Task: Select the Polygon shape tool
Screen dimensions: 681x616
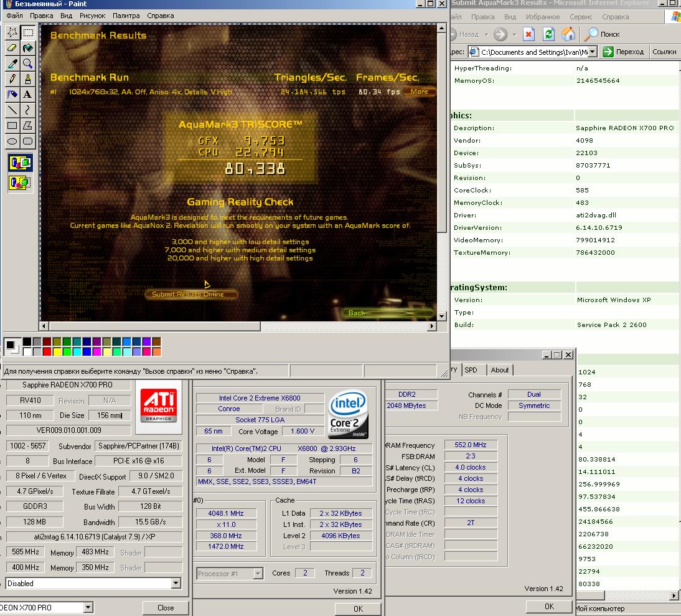Action: (28, 126)
